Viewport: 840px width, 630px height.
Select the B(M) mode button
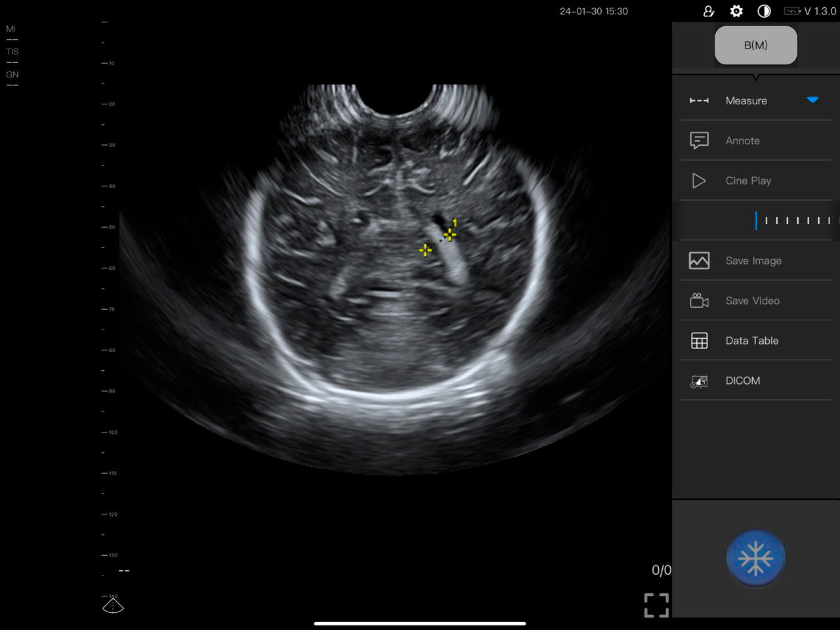pos(755,45)
